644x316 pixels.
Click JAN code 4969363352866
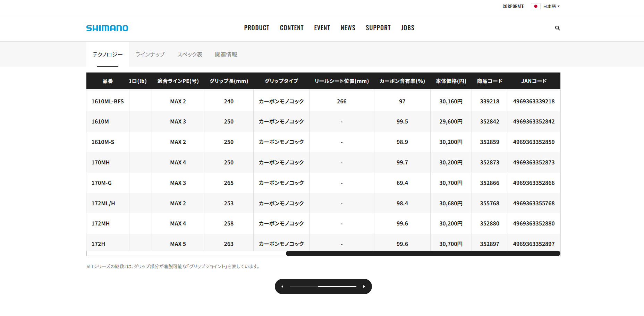pyautogui.click(x=534, y=183)
